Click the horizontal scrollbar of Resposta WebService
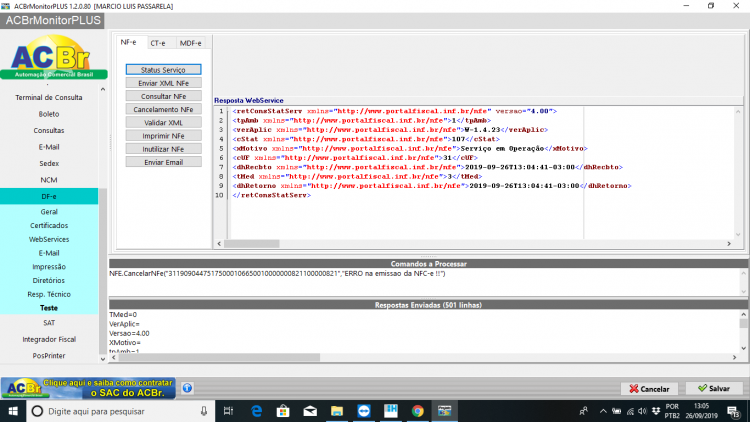Screen dimensions: 750x422 pyautogui.click(x=474, y=244)
